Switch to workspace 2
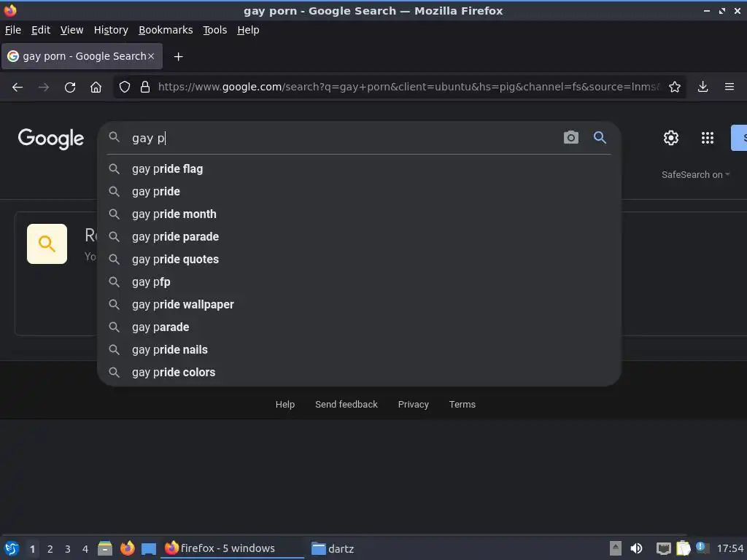The height and width of the screenshot is (560, 747). click(50, 549)
